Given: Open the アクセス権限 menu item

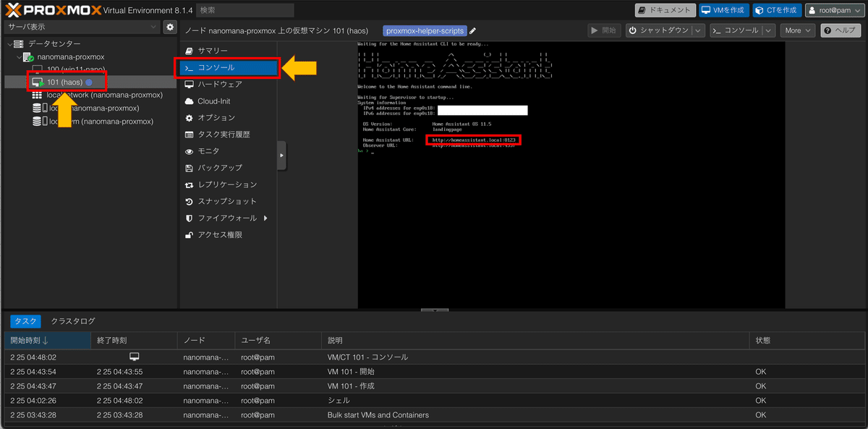Looking at the screenshot, I should pos(229,235).
